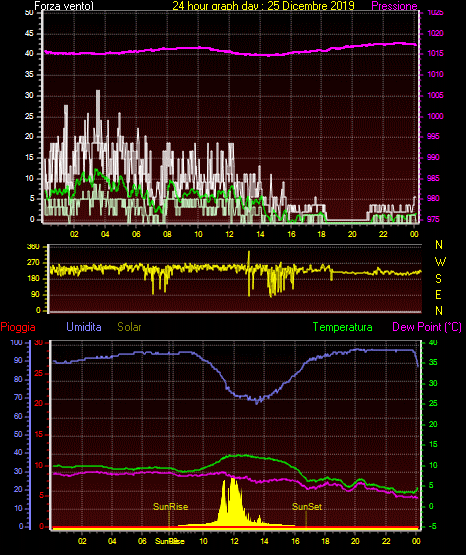The image size is (466, 555).
Task: Click the Pressione legend label
Action: tap(394, 6)
